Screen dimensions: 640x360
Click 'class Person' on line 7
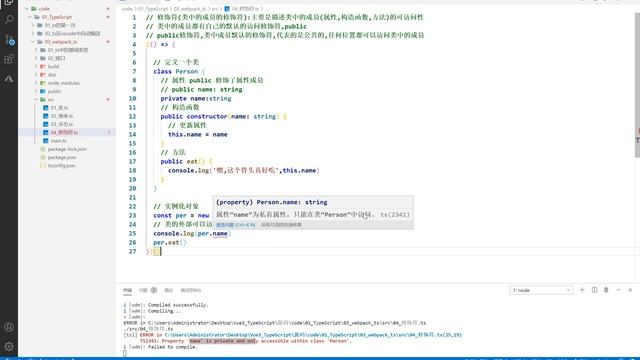coord(176,71)
